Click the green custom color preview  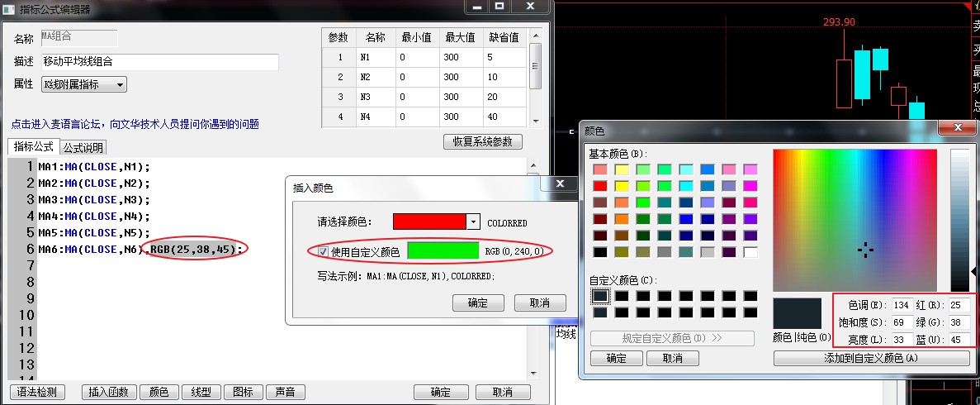coord(443,250)
